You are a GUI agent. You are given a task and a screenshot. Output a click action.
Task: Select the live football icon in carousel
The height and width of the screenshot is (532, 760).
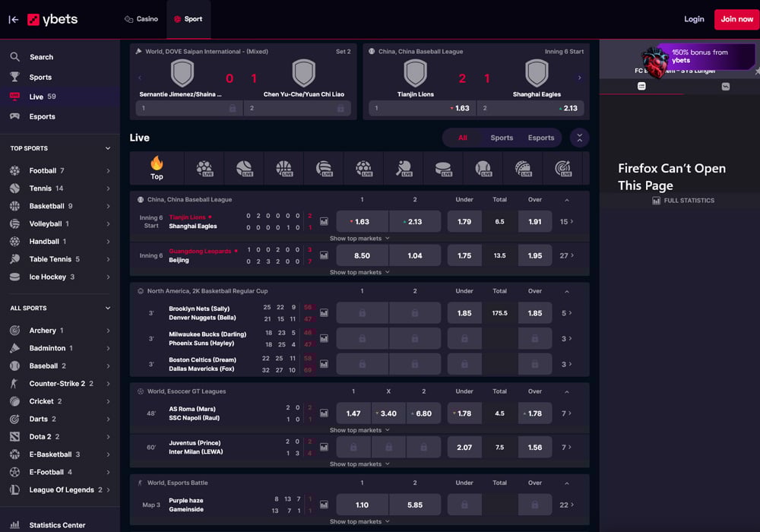204,168
